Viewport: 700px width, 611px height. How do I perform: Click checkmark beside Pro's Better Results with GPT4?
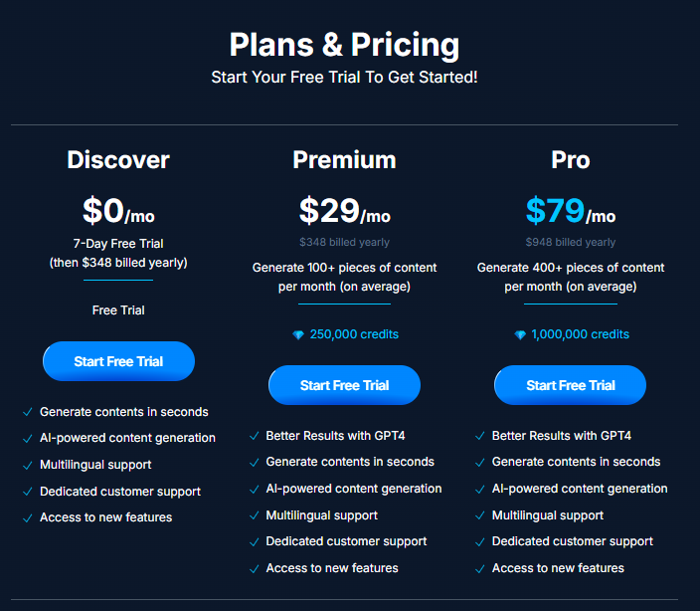(x=479, y=436)
